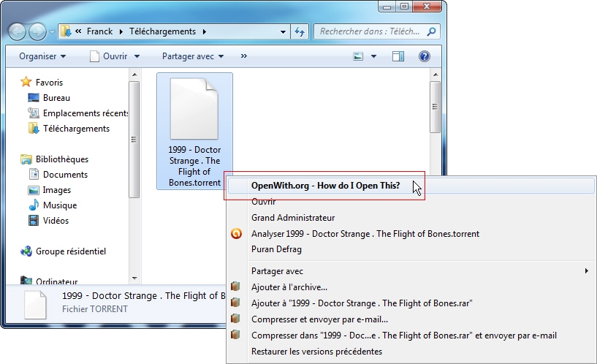Show more toolbar commands chevron

coord(243,56)
